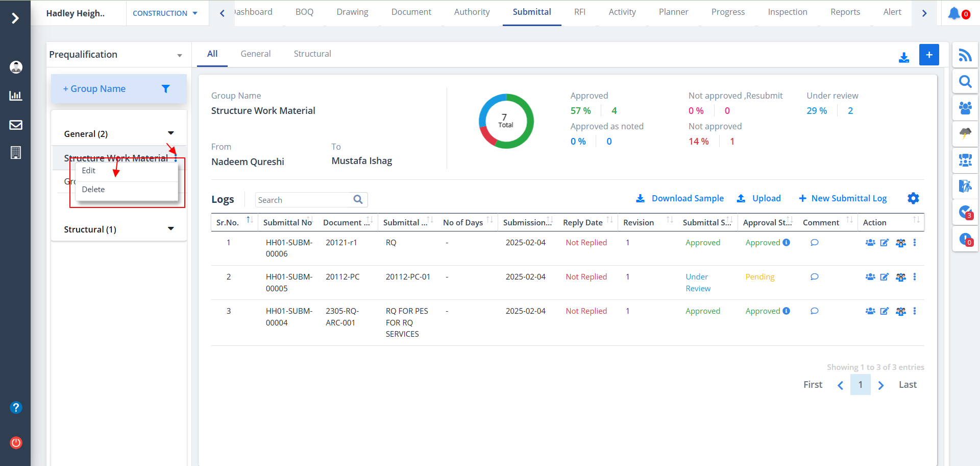Click edit icon for submittal HH01-SUBM-00006 row

pos(884,243)
